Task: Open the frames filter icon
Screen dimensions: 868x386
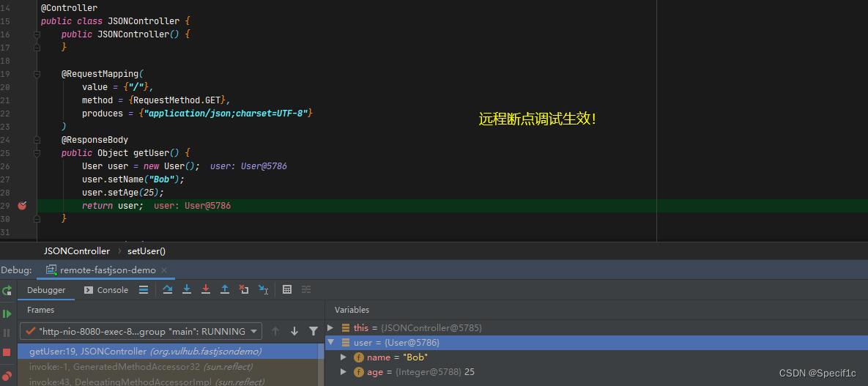Action: (314, 331)
